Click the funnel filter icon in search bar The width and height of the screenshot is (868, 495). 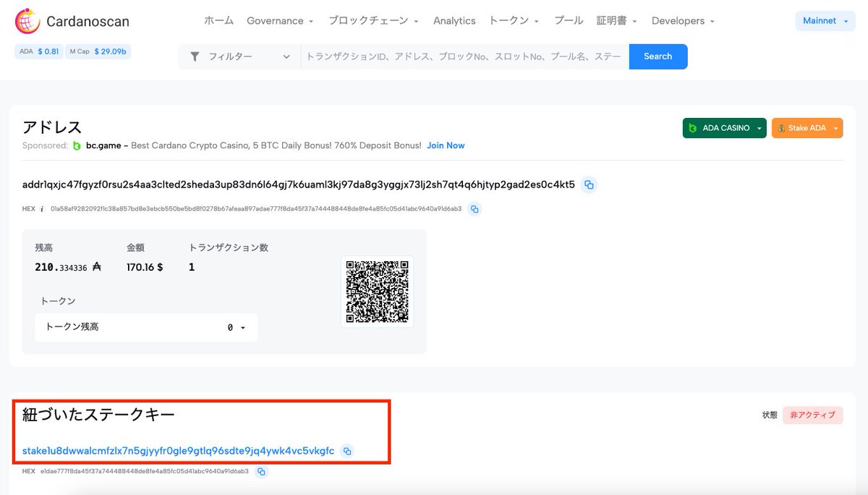[195, 56]
